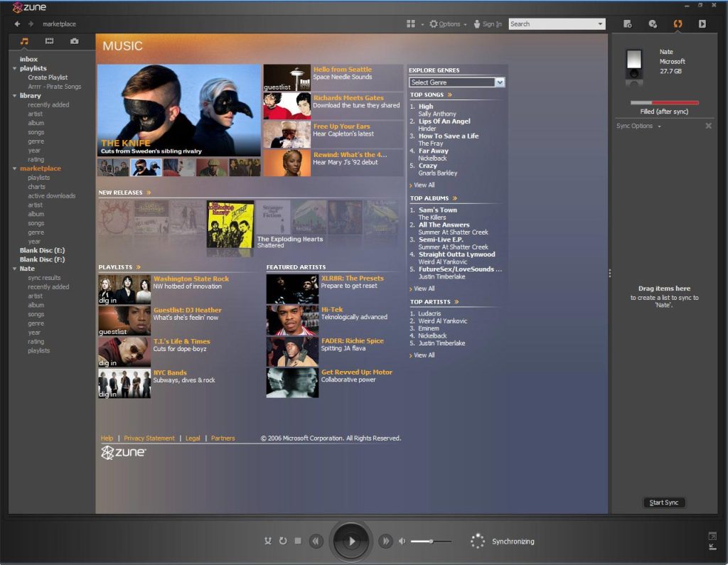Click the Zune logo in the title bar
The height and width of the screenshot is (565, 728).
[29, 7]
